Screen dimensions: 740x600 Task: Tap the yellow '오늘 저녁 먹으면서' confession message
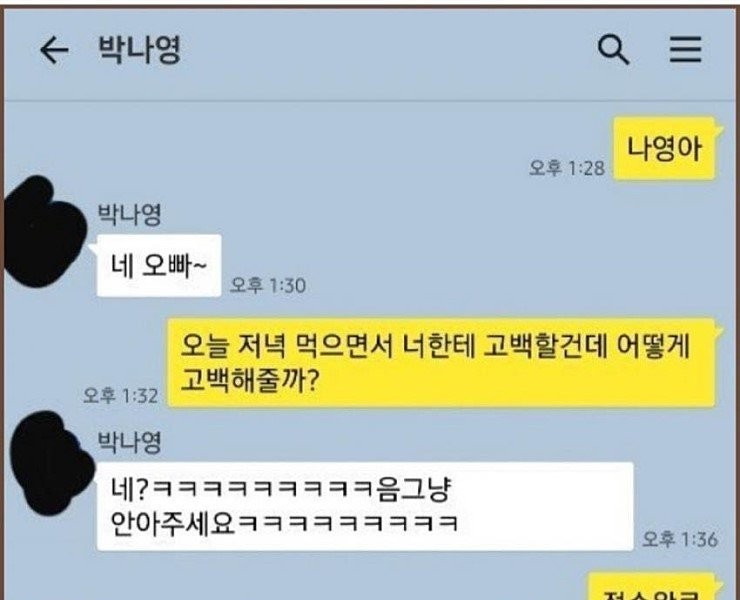point(442,363)
